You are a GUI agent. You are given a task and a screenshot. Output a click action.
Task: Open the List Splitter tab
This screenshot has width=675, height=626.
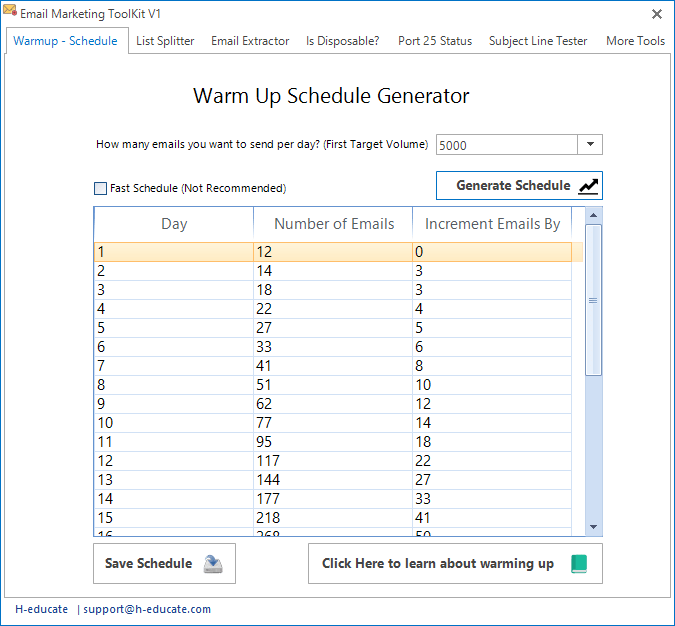point(165,41)
